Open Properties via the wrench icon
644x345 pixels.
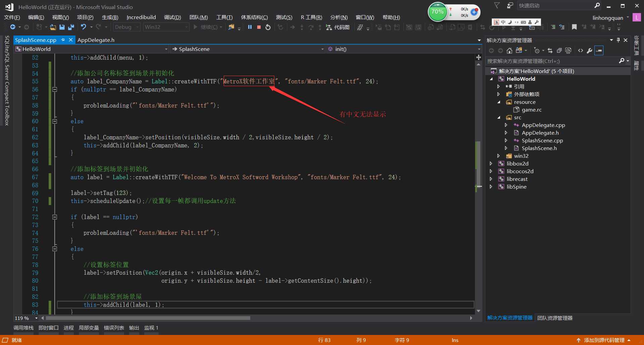coord(590,51)
